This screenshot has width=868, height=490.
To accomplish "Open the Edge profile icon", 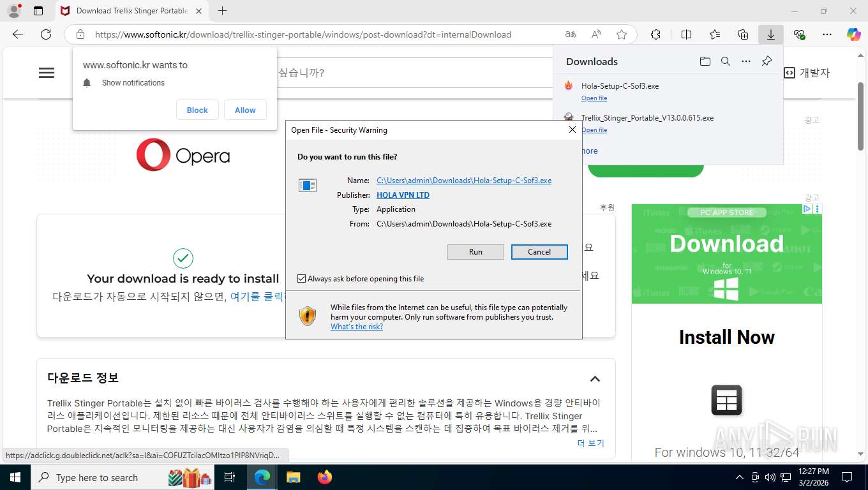I will click(13, 11).
